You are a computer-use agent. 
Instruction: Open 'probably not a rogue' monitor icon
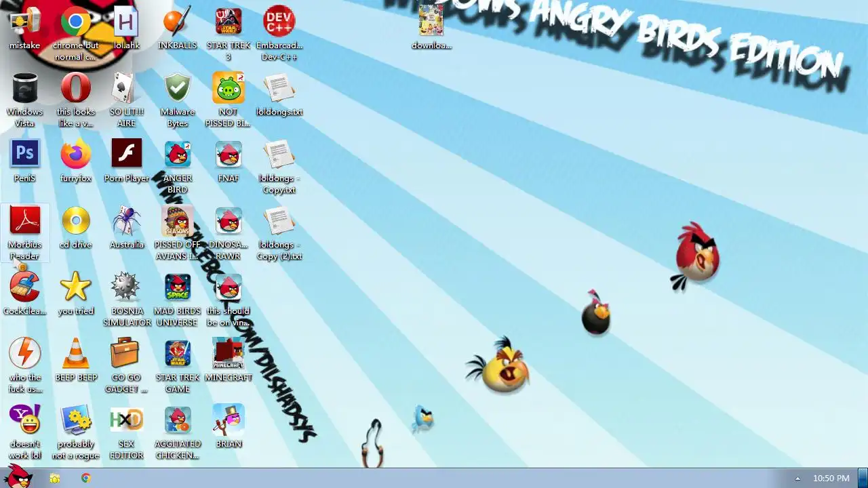(x=76, y=432)
